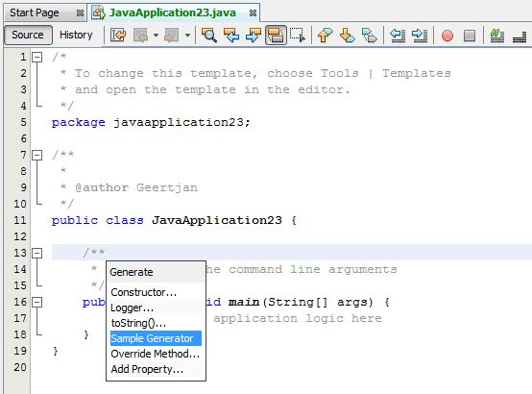Click the Java file icon on the tab
The image size is (532, 394).
pos(99,12)
